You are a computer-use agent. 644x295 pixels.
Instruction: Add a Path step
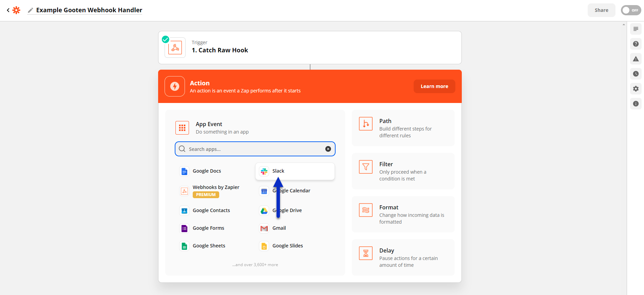click(x=403, y=128)
